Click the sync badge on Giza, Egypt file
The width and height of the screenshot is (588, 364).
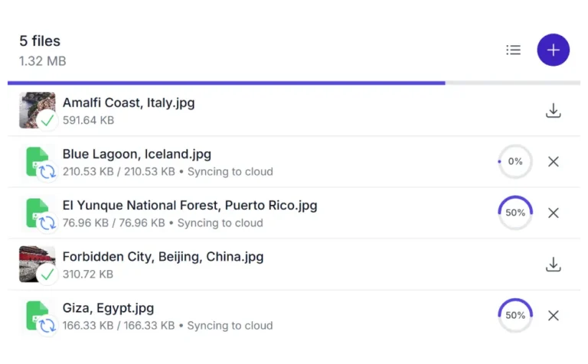(x=47, y=326)
